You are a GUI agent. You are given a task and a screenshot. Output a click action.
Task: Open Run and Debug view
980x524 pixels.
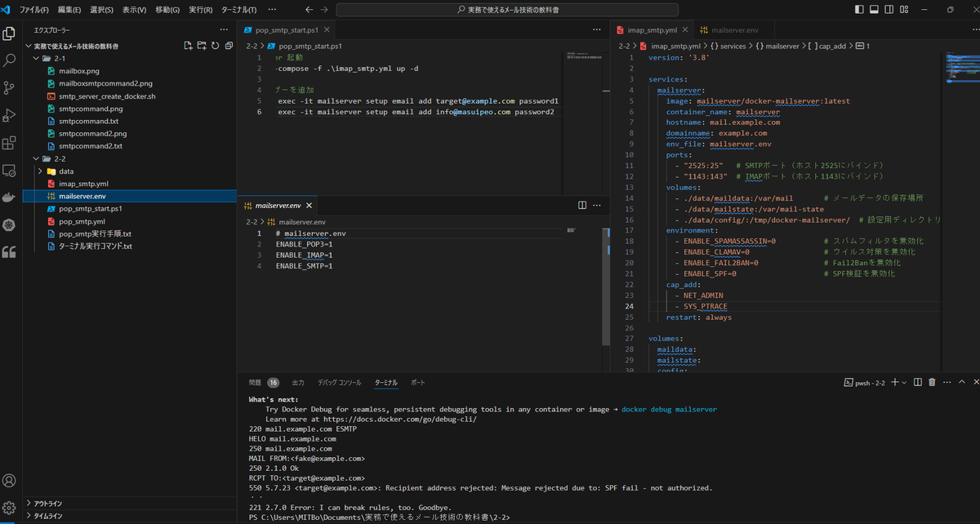coord(10,115)
